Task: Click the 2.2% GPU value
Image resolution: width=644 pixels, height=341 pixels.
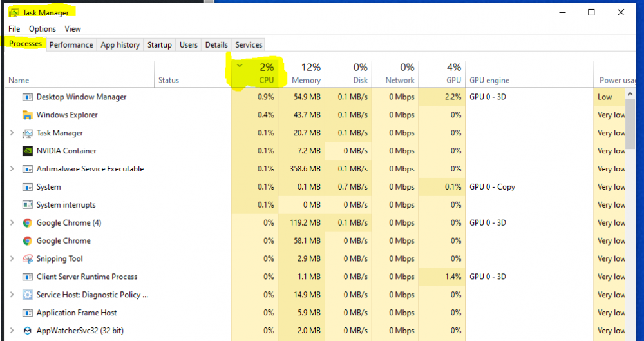Action: [453, 97]
